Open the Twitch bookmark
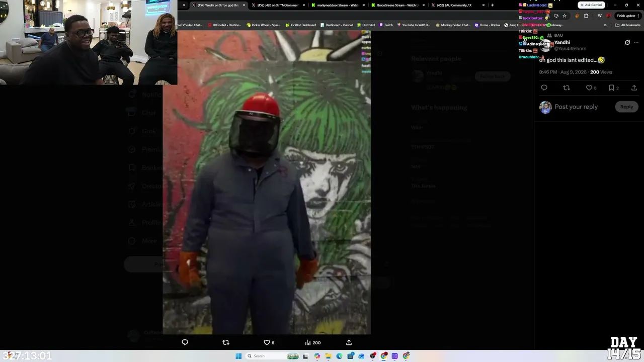The height and width of the screenshot is (362, 644). pos(386,25)
